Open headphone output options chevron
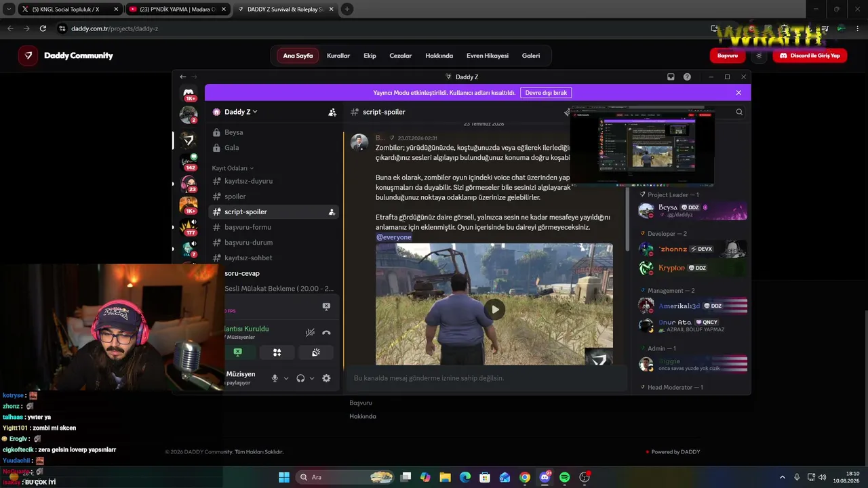Viewport: 868px width, 488px height. [x=312, y=378]
